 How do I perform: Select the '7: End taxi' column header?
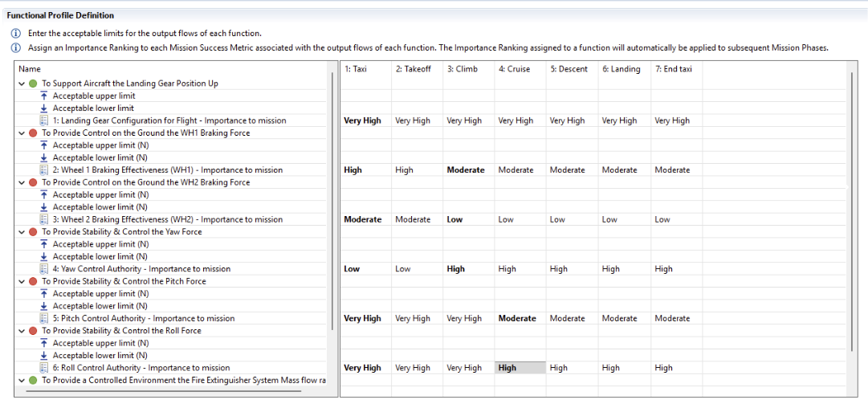[676, 69]
